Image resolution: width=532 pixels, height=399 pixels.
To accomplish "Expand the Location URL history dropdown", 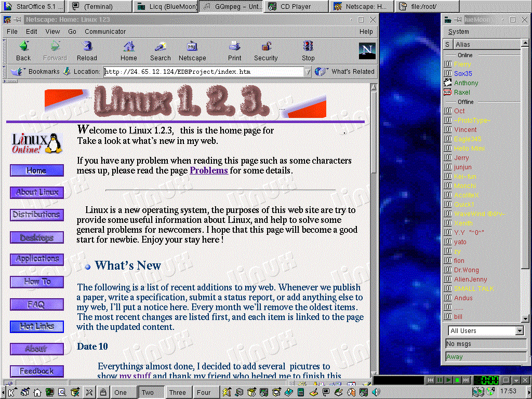I will click(308, 72).
